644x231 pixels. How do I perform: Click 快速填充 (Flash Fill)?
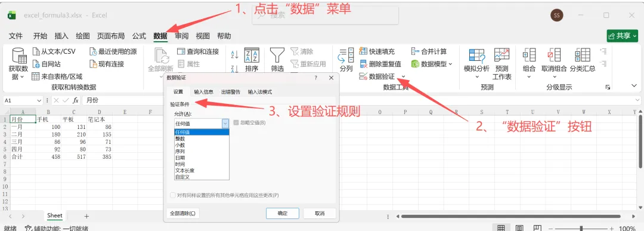point(377,51)
